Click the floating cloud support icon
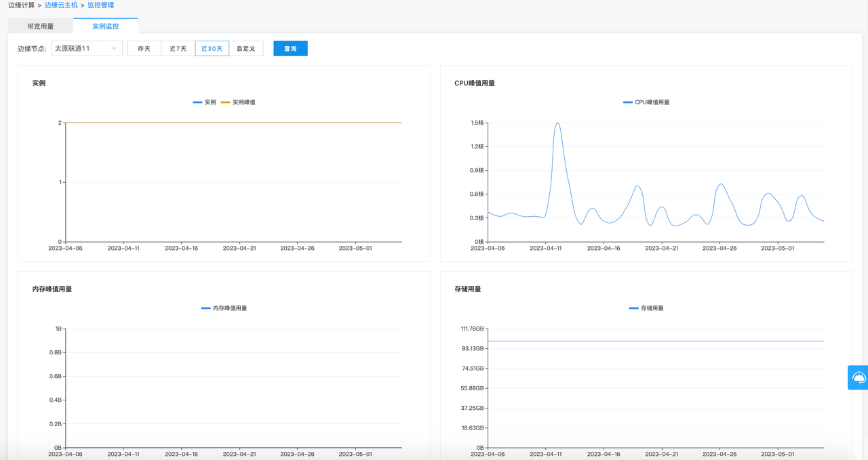Image resolution: width=868 pixels, height=460 pixels. click(x=858, y=377)
